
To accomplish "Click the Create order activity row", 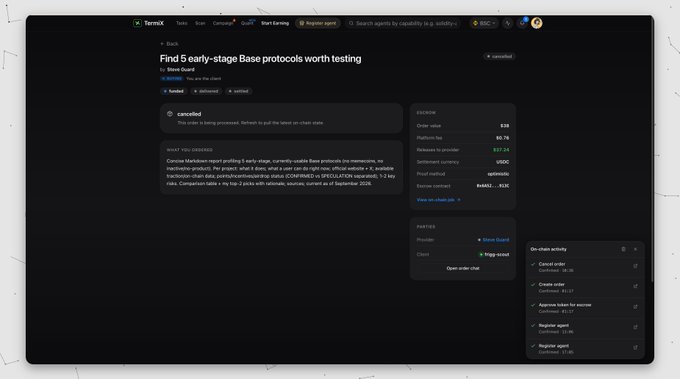I will click(585, 288).
